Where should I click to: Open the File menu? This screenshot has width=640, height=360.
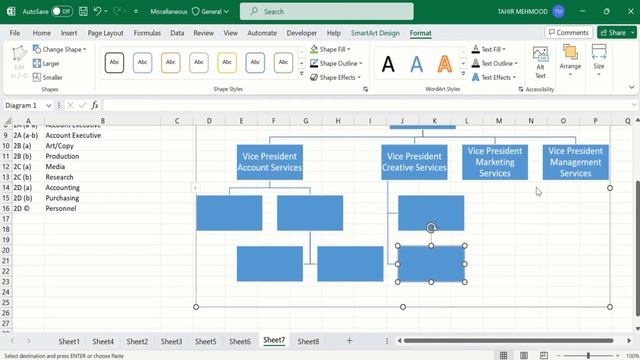(x=15, y=33)
